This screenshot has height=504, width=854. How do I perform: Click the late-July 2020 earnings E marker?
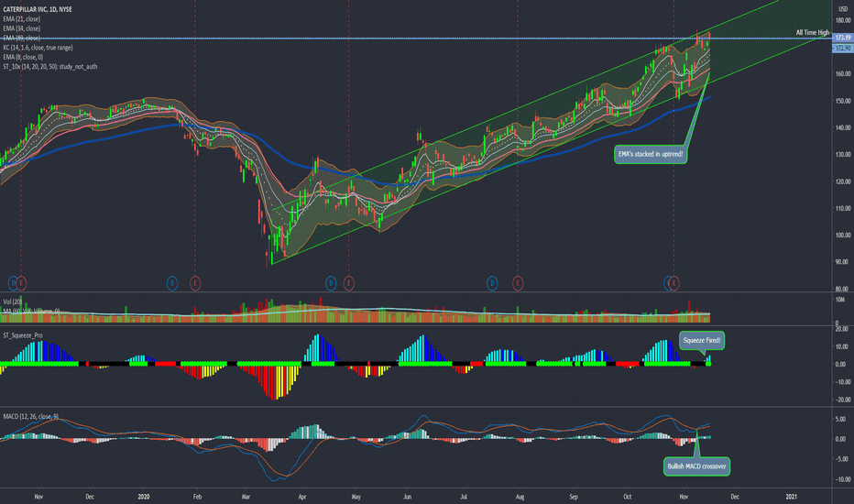pos(518,283)
